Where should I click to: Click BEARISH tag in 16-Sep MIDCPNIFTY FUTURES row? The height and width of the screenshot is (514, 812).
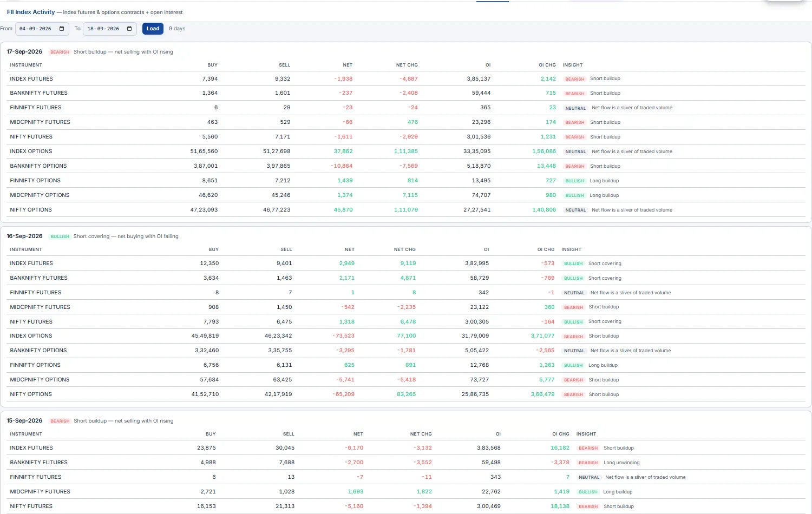(x=573, y=307)
